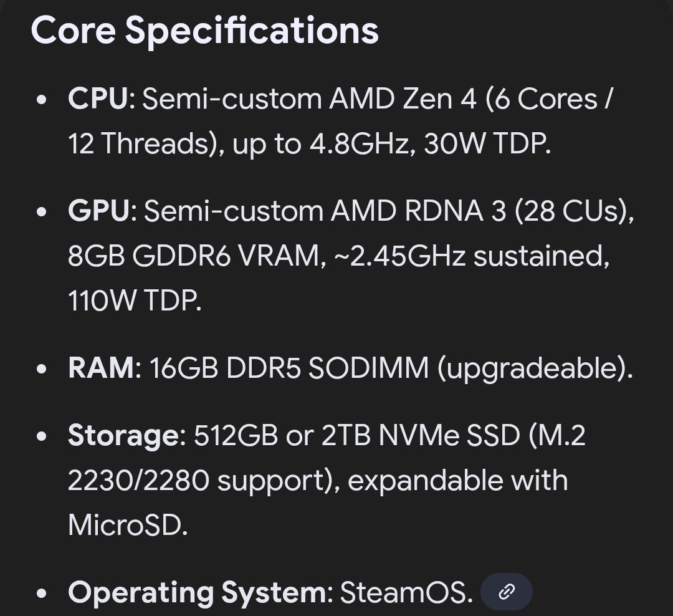Click the Core Specifications heading

point(204,29)
